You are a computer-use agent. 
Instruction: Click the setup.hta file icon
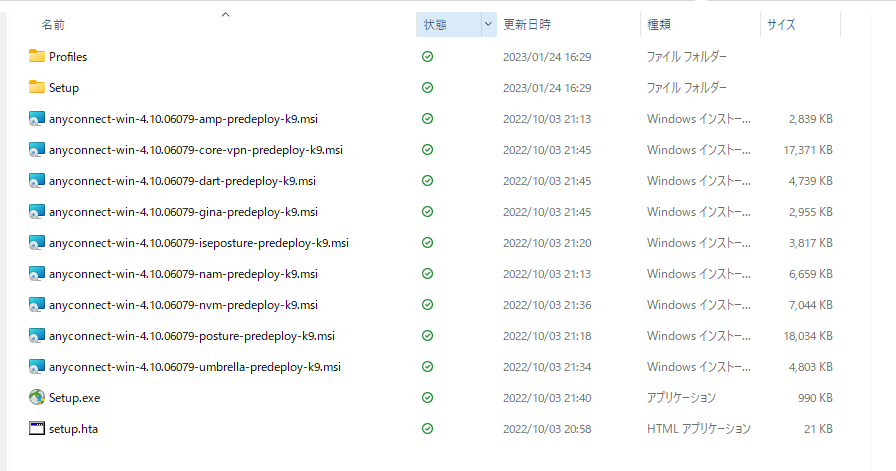(37, 428)
